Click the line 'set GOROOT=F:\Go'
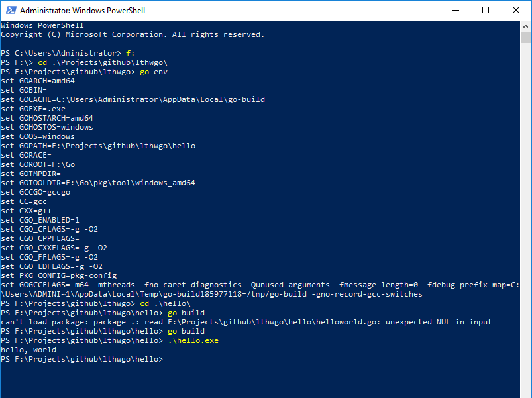Screen dimensions: 532x398 click(x=38, y=164)
